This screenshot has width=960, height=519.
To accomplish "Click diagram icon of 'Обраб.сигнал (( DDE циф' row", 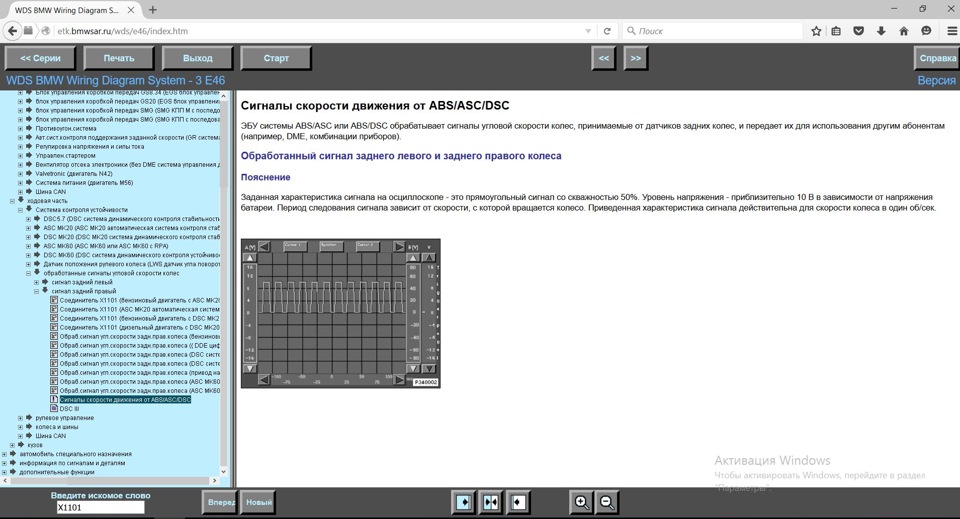I will (x=54, y=345).
